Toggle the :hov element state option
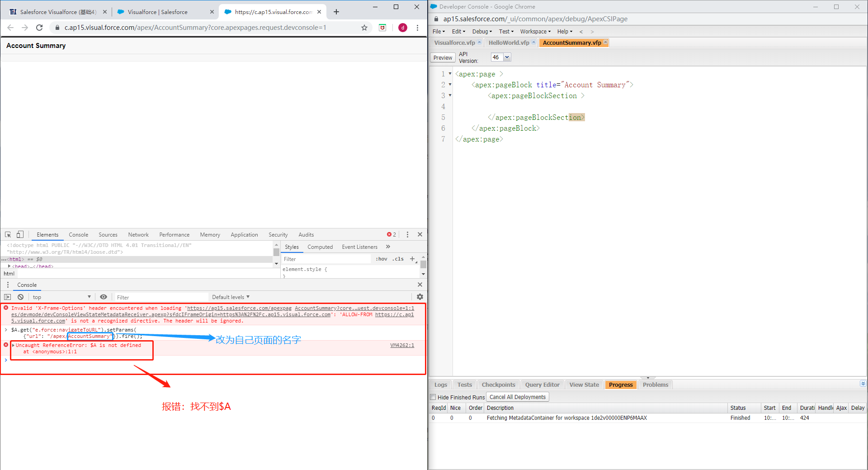 coord(382,259)
